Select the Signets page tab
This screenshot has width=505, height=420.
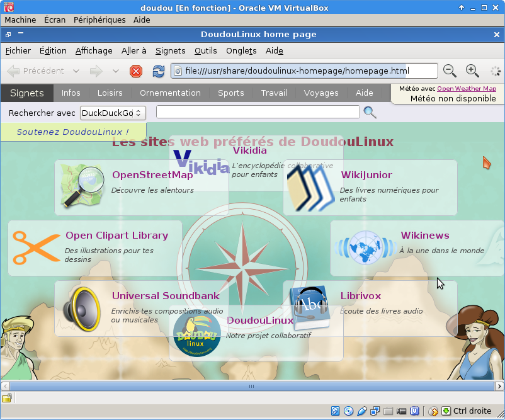26,93
